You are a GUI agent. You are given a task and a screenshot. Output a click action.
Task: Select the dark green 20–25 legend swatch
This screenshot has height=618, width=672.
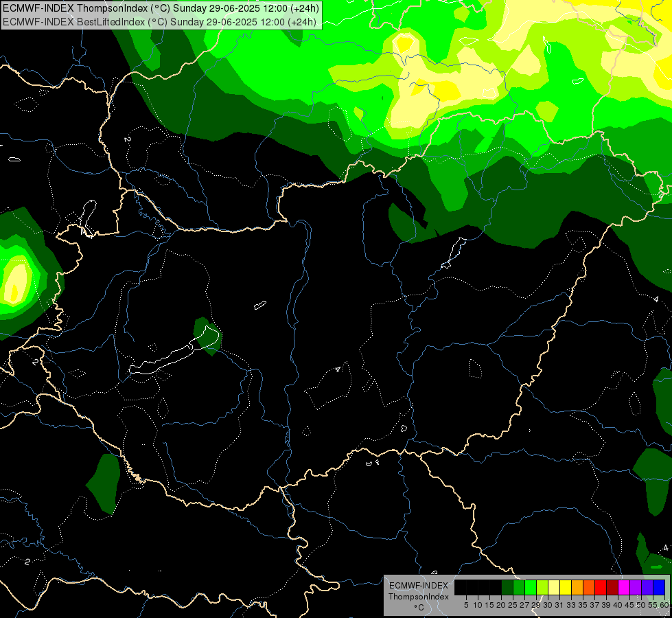[x=507, y=587]
